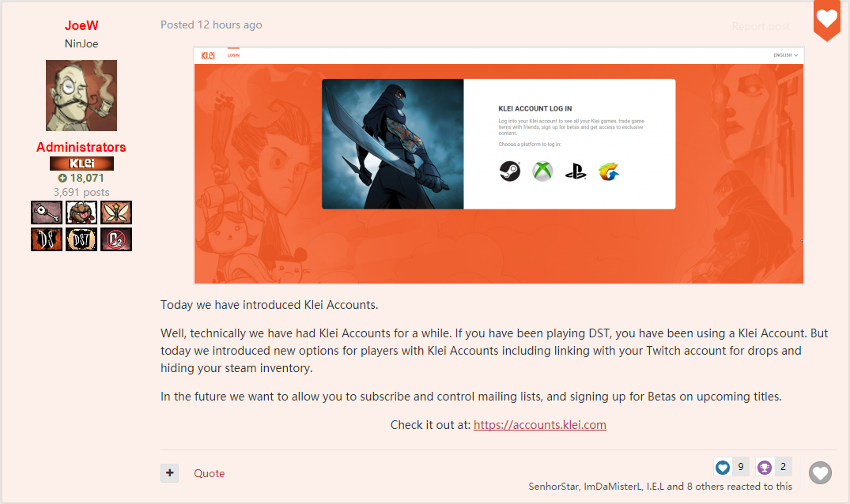Open the Like reaction count of 9
This screenshot has height=504, width=850.
(741, 467)
